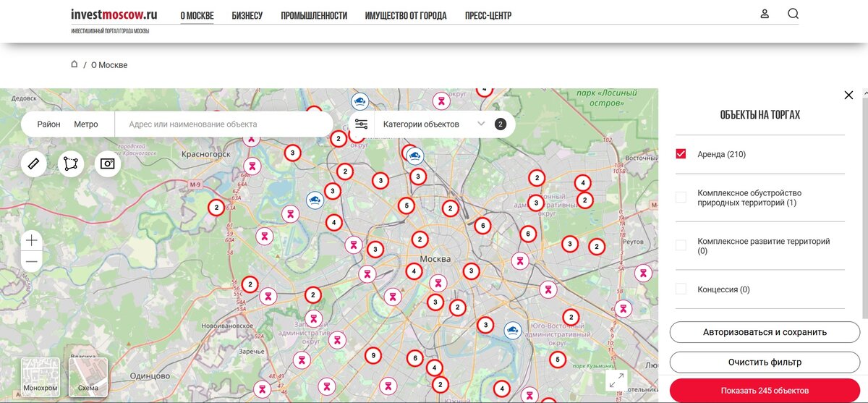Select the Монохром map style thumbnail
The height and width of the screenshot is (403, 868).
(x=41, y=377)
